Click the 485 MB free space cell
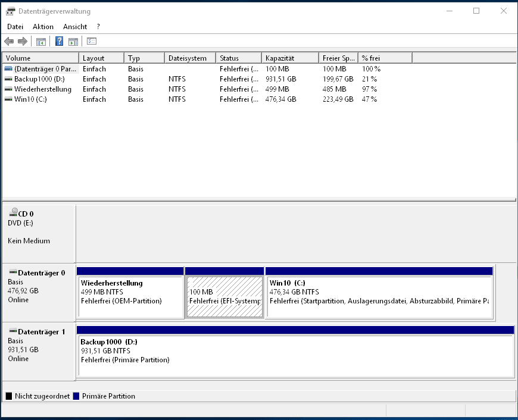 pyautogui.click(x=335, y=89)
